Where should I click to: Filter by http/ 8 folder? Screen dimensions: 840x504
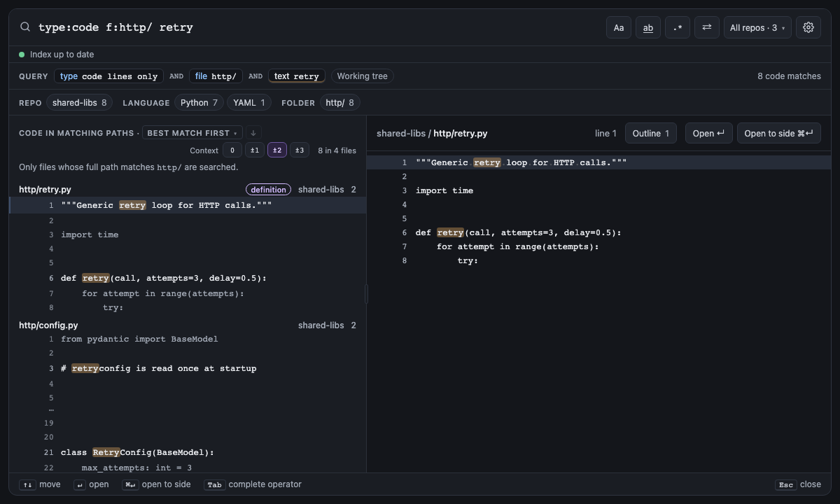(340, 103)
